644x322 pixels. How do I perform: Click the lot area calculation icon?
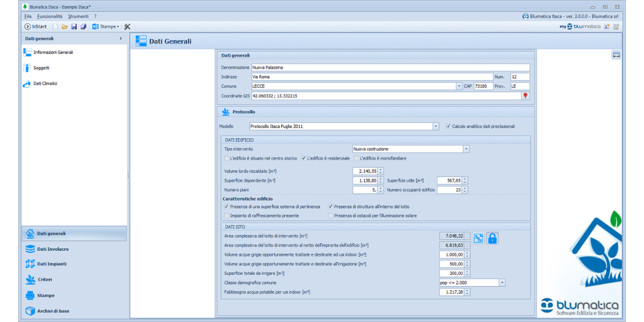[478, 238]
